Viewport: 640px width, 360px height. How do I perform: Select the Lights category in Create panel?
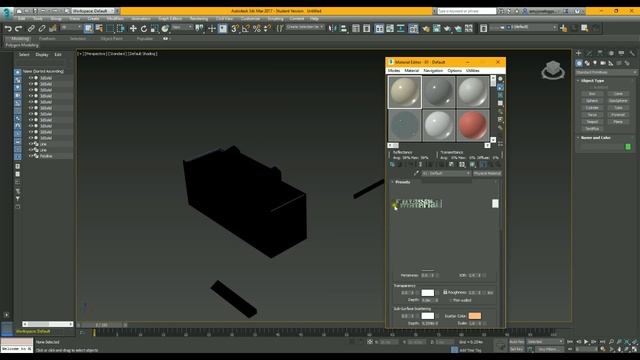595,63
